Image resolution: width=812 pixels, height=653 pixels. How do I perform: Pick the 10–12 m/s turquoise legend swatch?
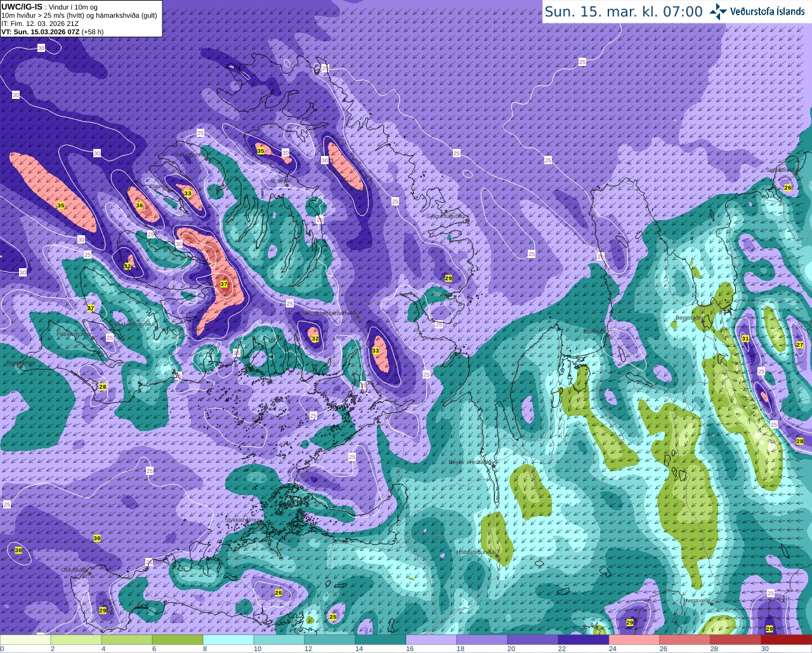[x=279, y=640]
